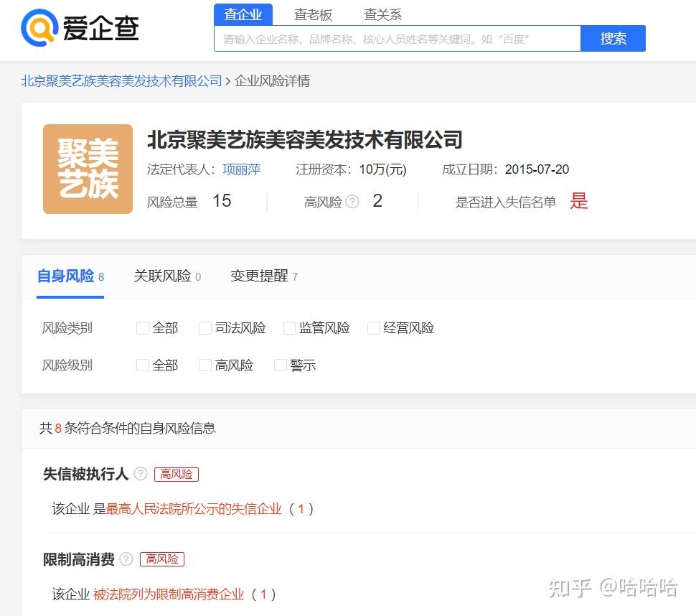The image size is (696, 616).
Task: Check 高风险 under 风险级别
Action: click(x=204, y=365)
